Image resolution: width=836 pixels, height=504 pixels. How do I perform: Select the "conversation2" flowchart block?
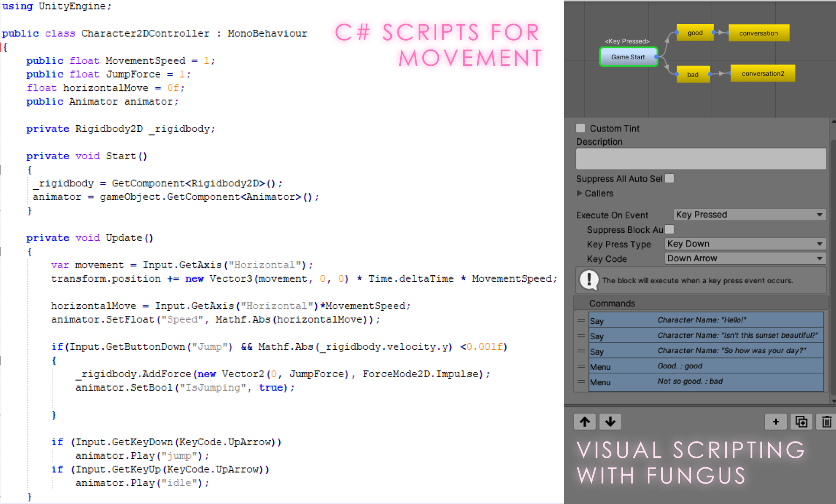763,73
